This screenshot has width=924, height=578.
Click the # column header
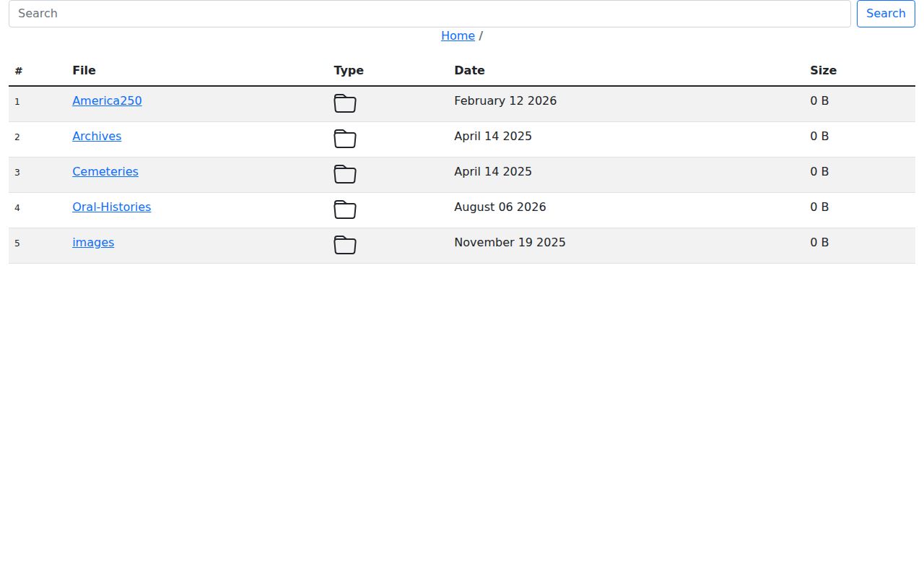pyautogui.click(x=18, y=71)
